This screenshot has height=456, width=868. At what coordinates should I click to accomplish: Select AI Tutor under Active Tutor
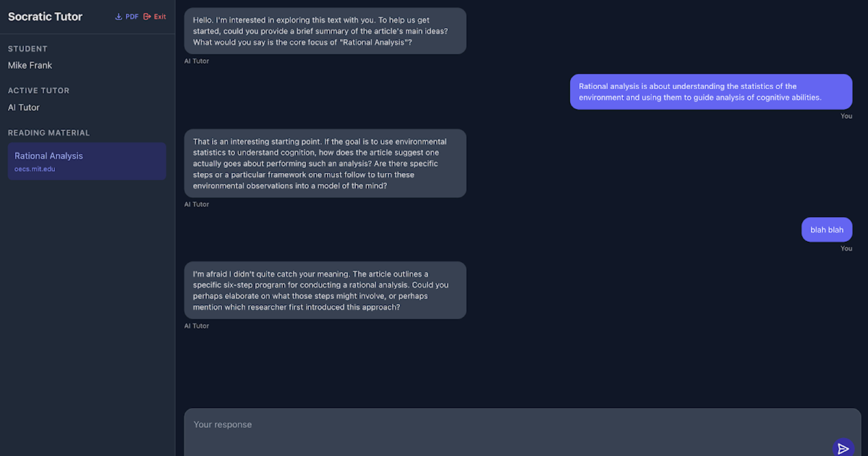24,107
